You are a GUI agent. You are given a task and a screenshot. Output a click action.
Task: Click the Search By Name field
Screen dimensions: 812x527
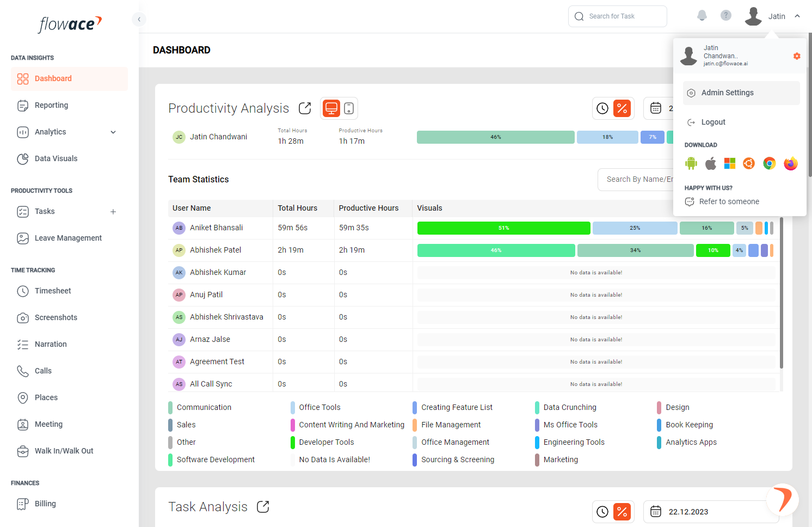[x=636, y=179]
